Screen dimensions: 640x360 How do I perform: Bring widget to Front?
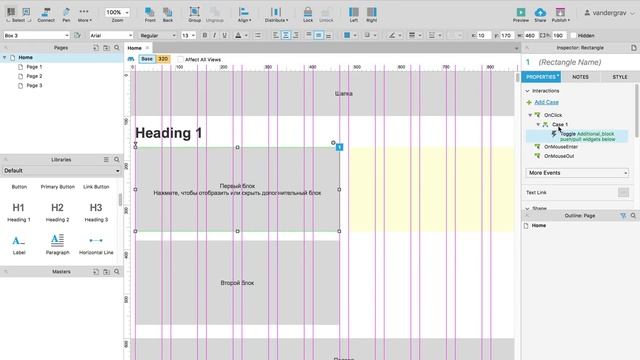pos(150,15)
